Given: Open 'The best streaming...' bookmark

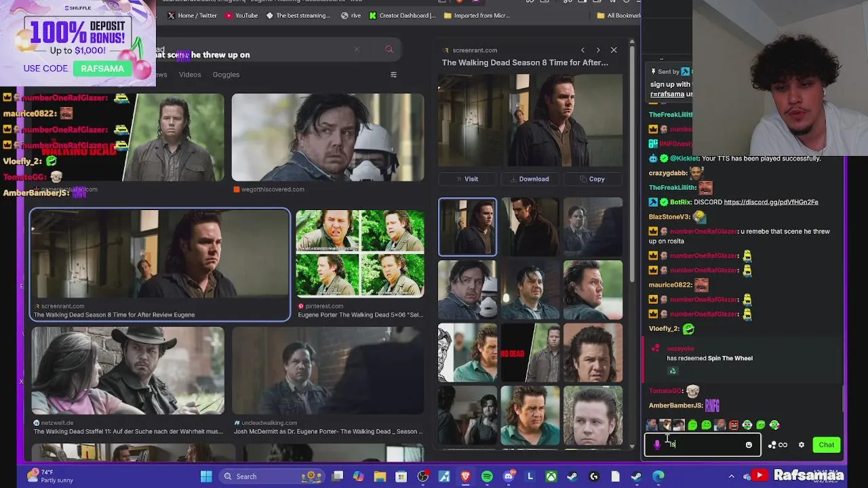Looking at the screenshot, I should tap(298, 16).
